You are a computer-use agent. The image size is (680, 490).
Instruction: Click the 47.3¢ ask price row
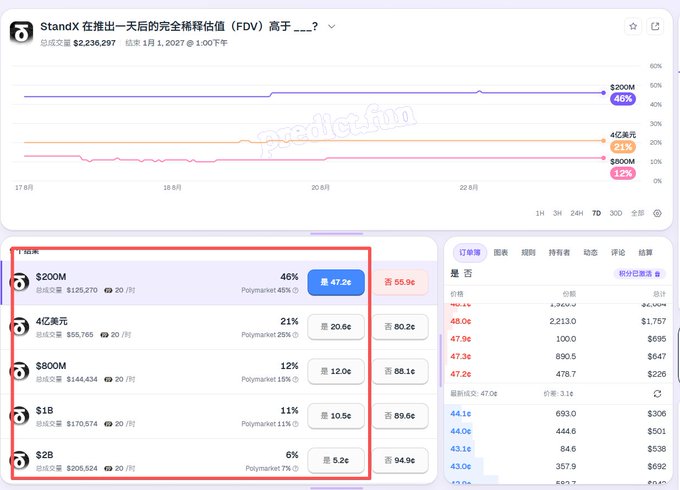pyautogui.click(x=558, y=356)
